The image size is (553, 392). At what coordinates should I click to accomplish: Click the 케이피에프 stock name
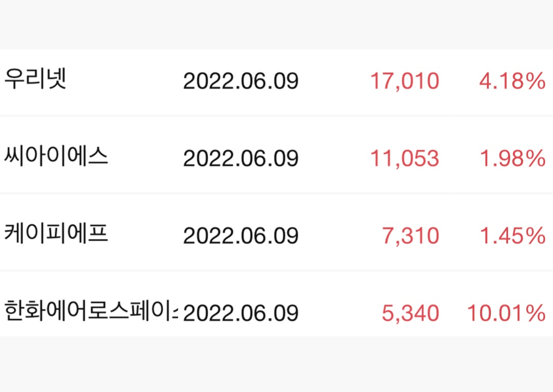coord(56,235)
